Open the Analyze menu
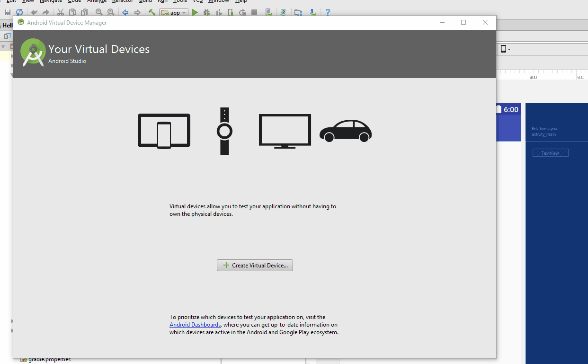This screenshot has width=588, height=364. coord(97,1)
